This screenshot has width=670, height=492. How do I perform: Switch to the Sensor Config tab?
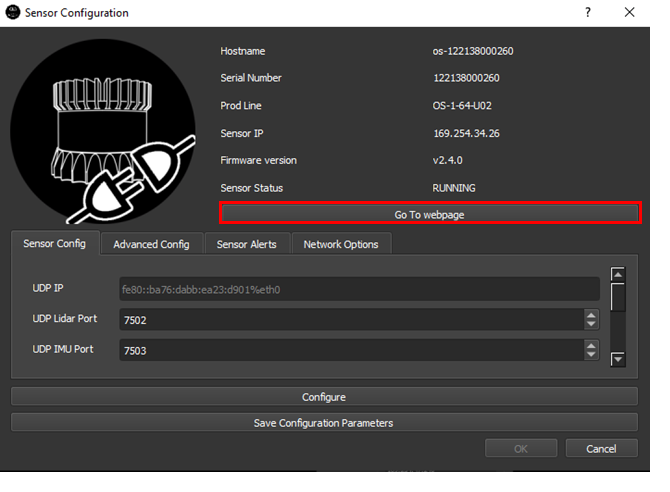pyautogui.click(x=55, y=243)
